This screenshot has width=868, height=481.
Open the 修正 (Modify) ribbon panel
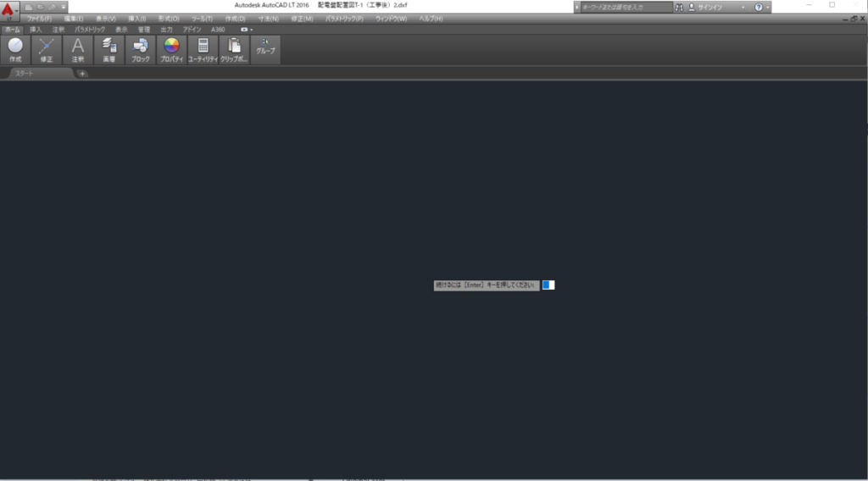[x=47, y=50]
